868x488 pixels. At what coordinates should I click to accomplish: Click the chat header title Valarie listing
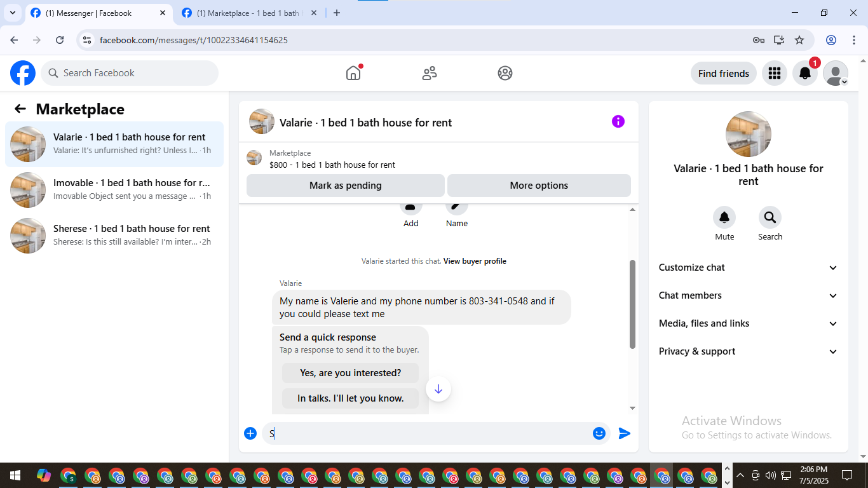tap(365, 123)
